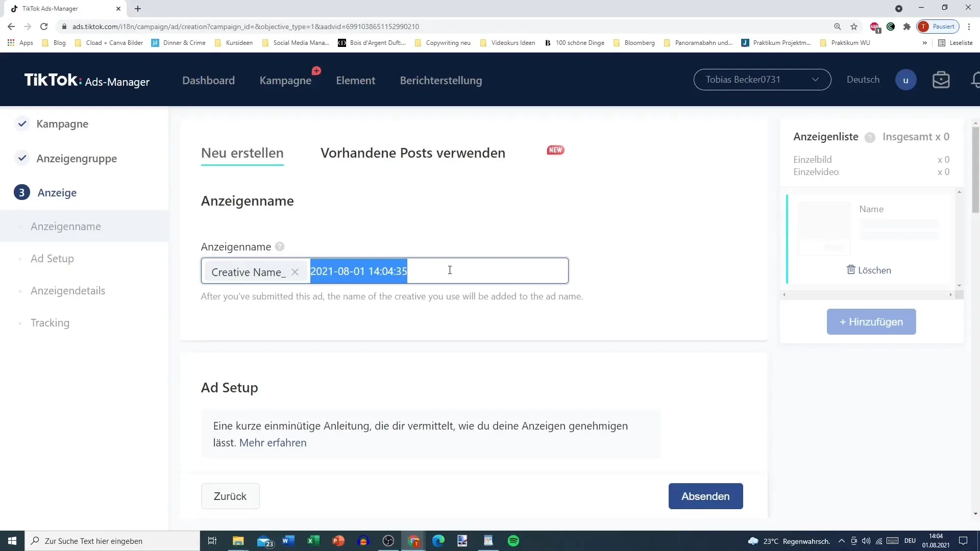Click the DEU keyboard language indicator
980x551 pixels.
[x=910, y=541]
